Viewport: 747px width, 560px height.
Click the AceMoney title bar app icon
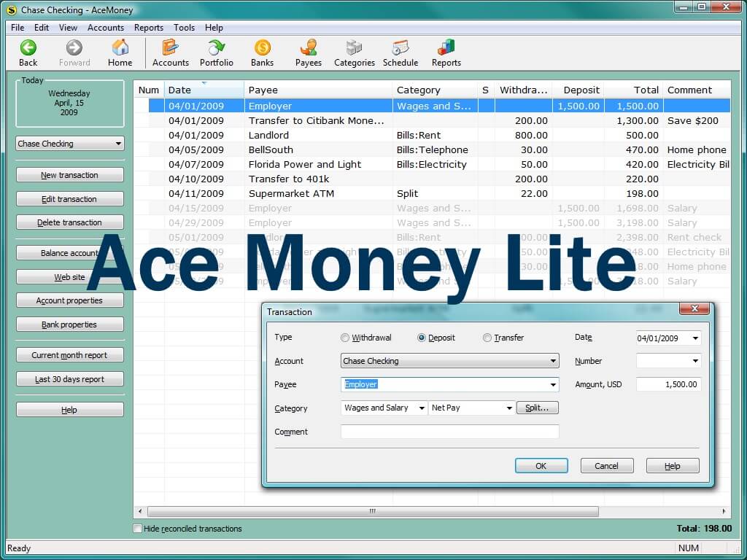(12, 10)
